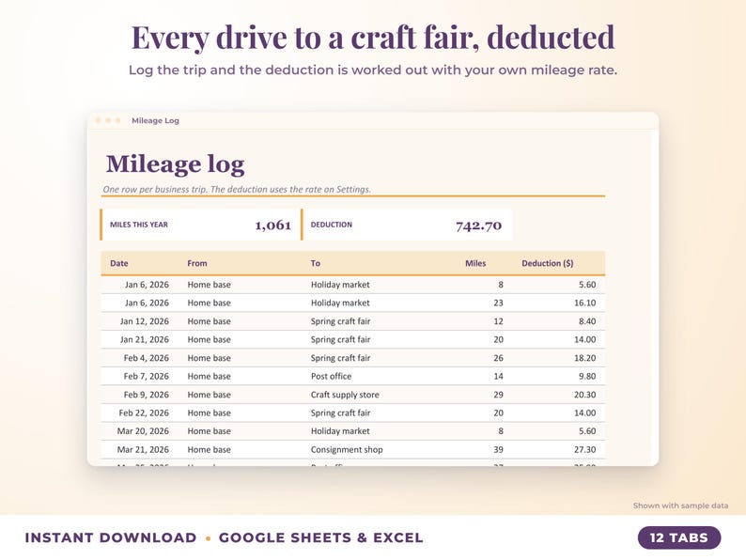Select the 1,061 miles total value

(272, 226)
